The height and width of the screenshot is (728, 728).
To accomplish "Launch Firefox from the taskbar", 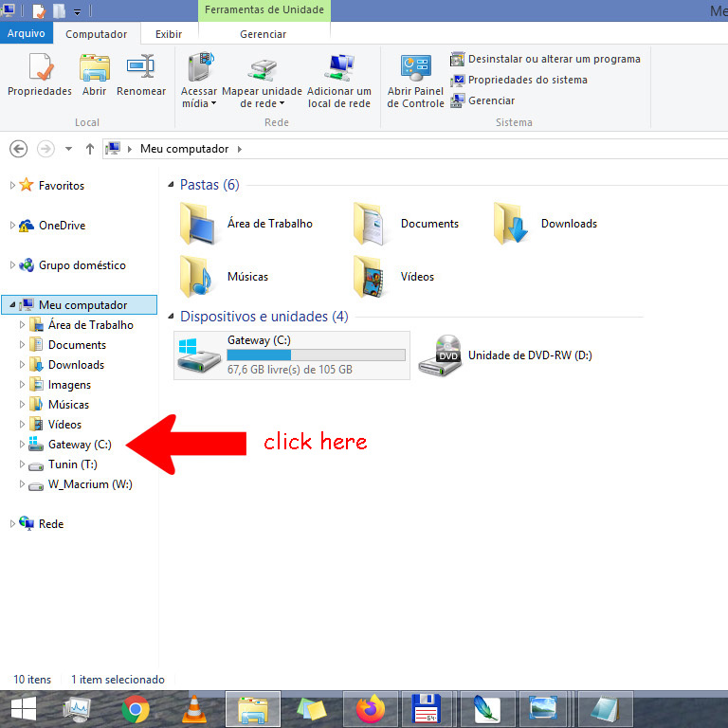I will [x=371, y=708].
